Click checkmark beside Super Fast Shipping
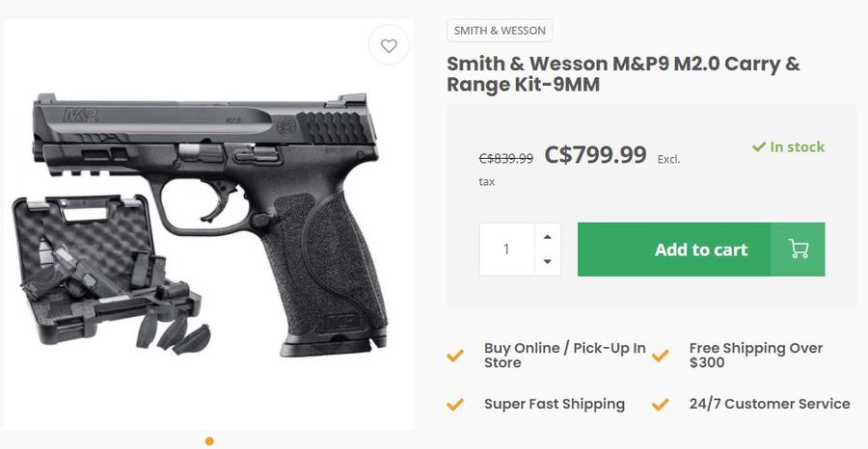The image size is (868, 449). click(x=455, y=404)
